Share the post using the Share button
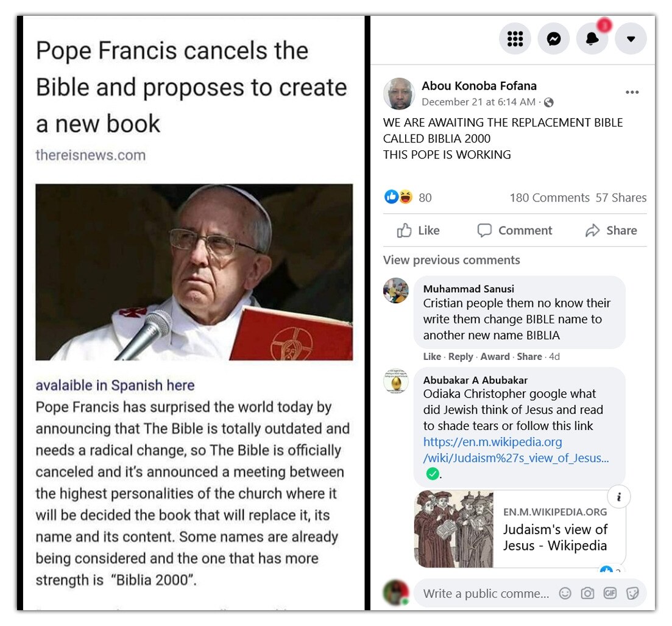672x626 pixels. [x=611, y=231]
